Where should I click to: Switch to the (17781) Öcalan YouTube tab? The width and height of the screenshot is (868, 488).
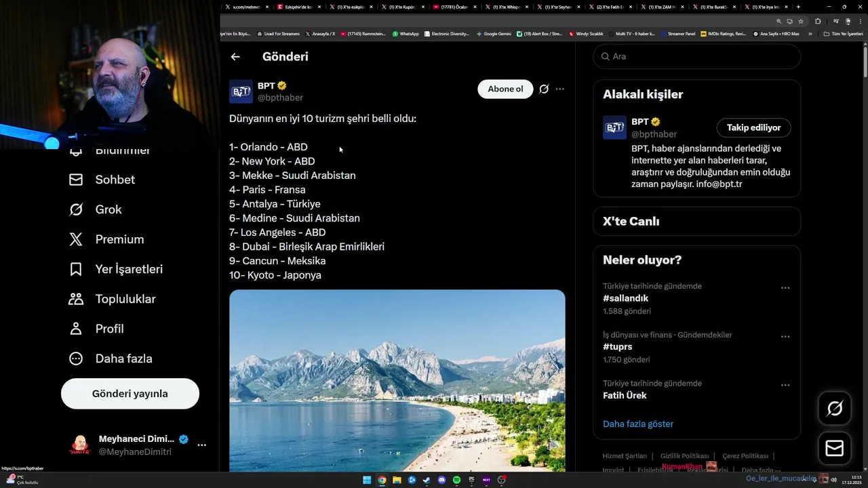click(x=456, y=7)
